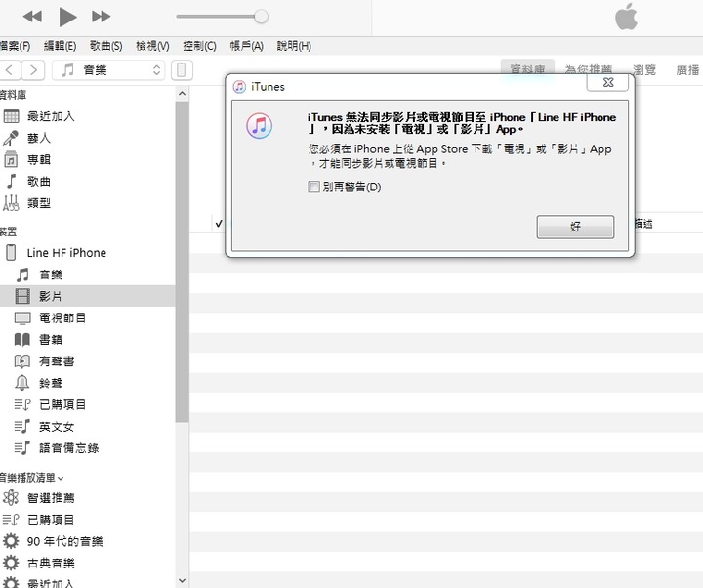Click the sidebar scroll down arrow
Viewport: 703px width, 588px height.
pos(182,580)
